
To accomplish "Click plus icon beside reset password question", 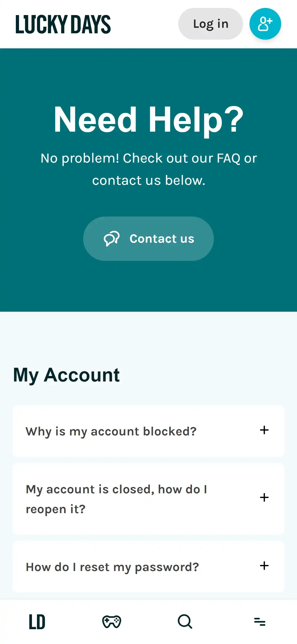I will click(264, 566).
